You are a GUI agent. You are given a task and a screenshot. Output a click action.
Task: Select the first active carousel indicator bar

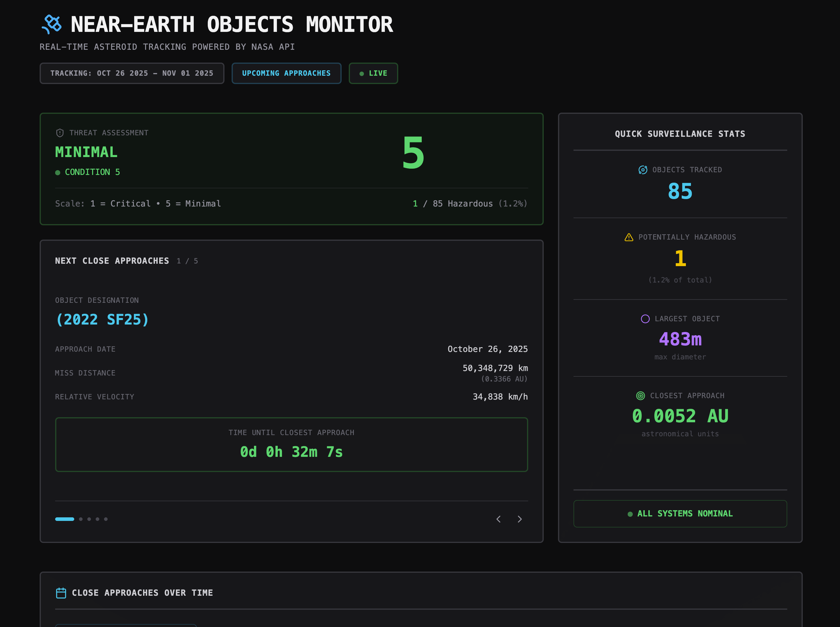tap(64, 519)
